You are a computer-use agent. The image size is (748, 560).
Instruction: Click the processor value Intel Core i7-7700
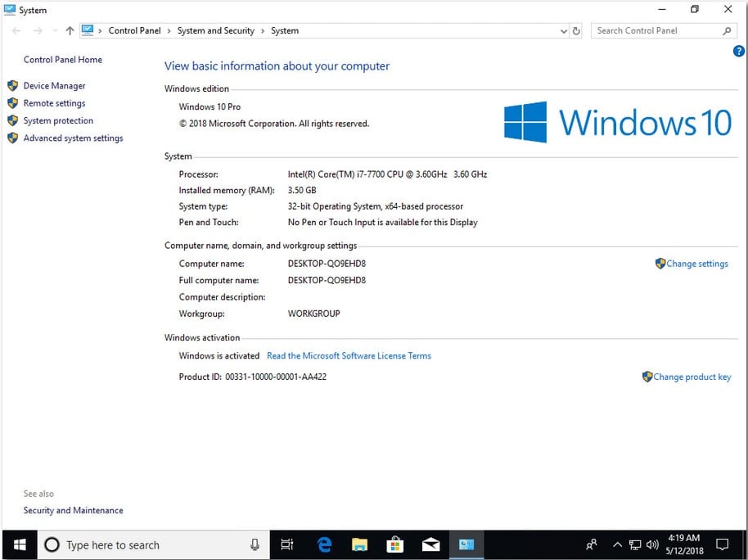[x=387, y=174]
